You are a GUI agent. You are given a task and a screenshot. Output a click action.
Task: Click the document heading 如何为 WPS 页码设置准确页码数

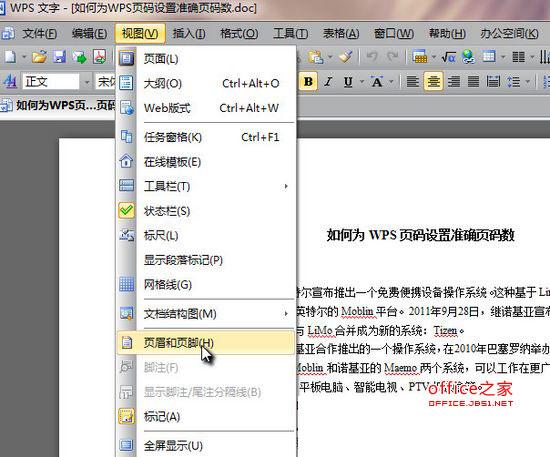pyautogui.click(x=421, y=235)
